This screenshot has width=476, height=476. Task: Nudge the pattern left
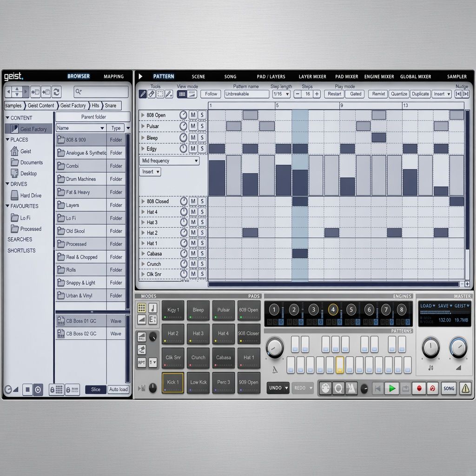click(458, 94)
